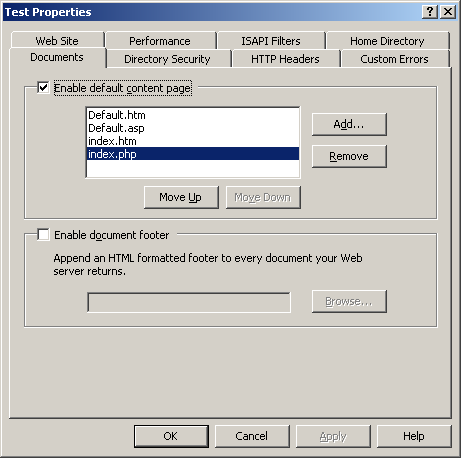Viewport: 461px width, 458px height.
Task: Switch to the Web Site tab
Action: click(x=57, y=41)
